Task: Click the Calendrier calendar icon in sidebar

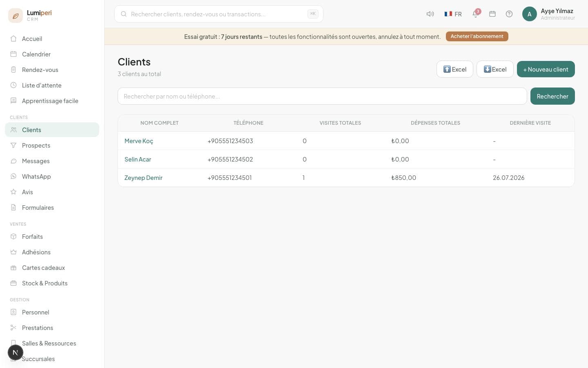Action: click(x=13, y=54)
